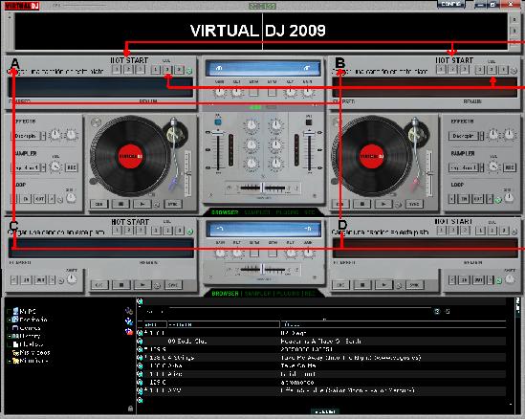
Task: Trigger Deck B hot start button 2
Action: [x=452, y=69]
